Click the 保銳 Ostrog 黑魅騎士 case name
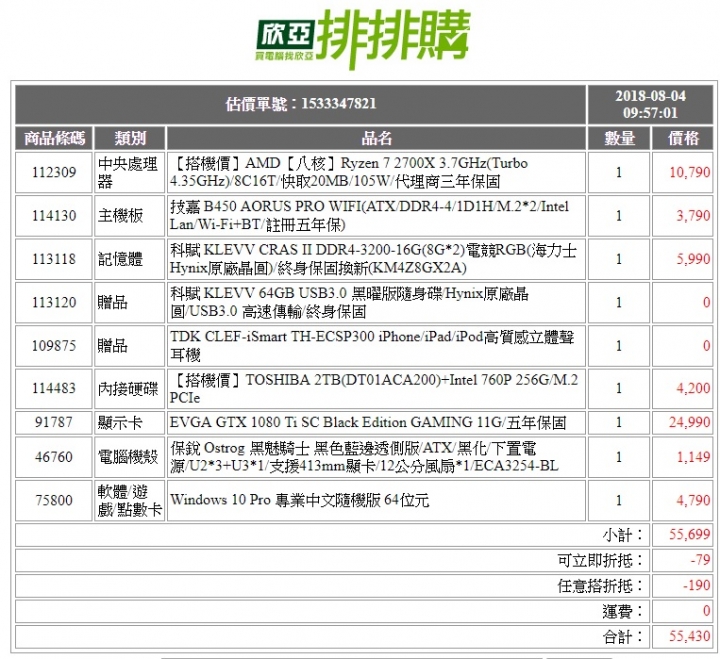720x659 pixels. pos(364,457)
